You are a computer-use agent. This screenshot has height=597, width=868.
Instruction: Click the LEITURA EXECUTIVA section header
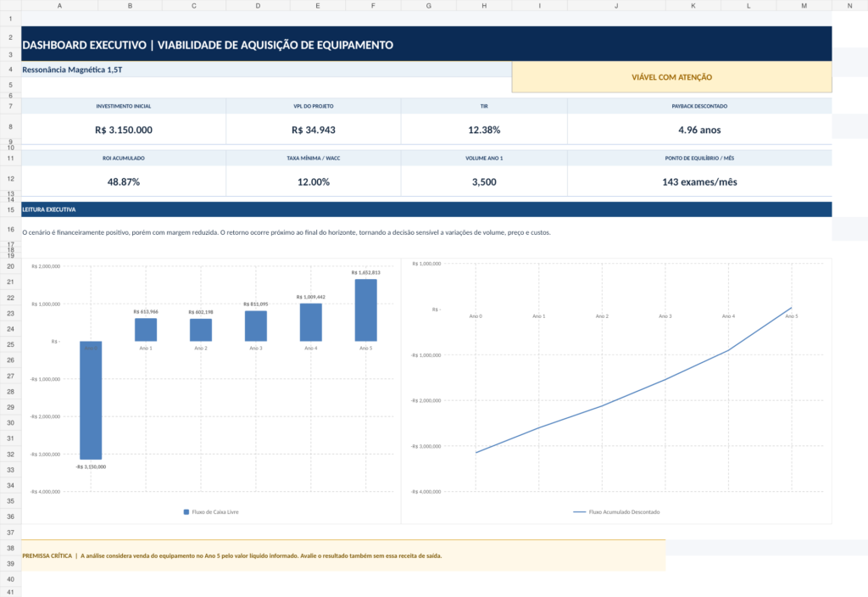426,209
